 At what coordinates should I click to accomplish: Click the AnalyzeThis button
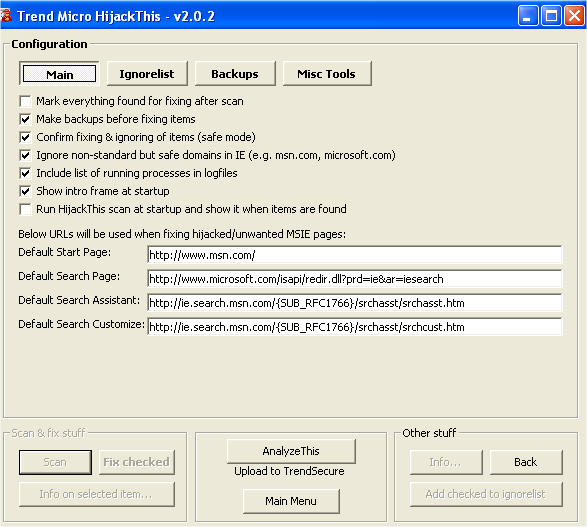[x=291, y=451]
